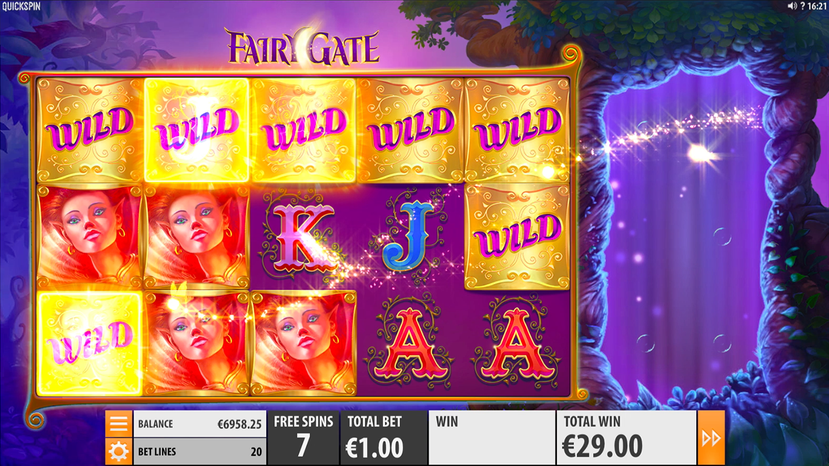Click the Balance €6958.25 display
Image resolution: width=829 pixels, height=466 pixels.
tap(200, 424)
